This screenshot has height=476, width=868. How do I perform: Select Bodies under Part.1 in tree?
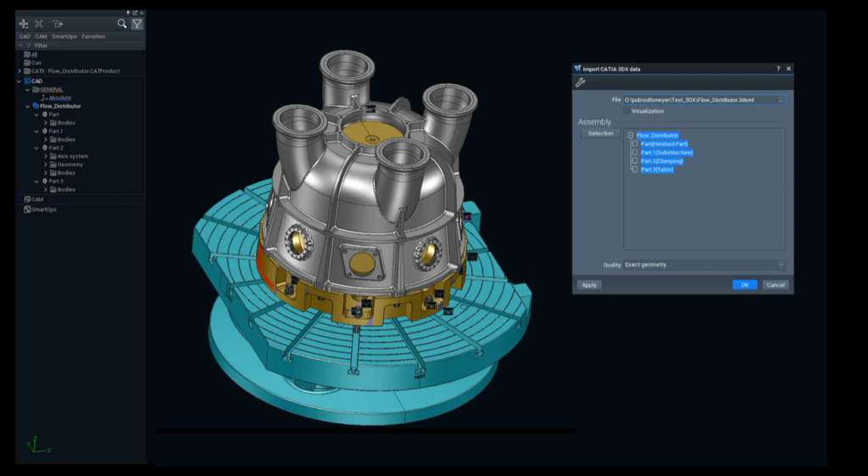[66, 140]
